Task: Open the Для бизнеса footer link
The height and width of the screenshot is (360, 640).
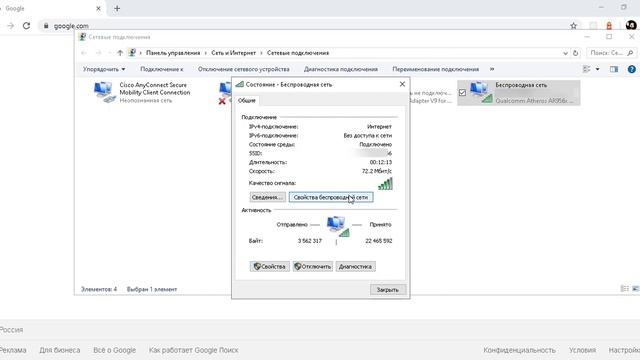Action: (x=60, y=350)
